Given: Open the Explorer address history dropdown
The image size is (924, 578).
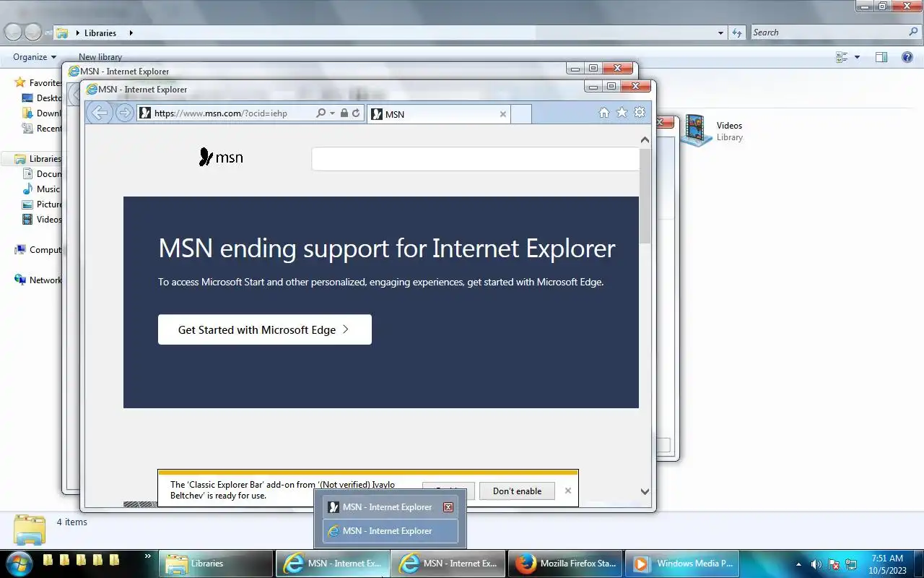Looking at the screenshot, I should [720, 33].
